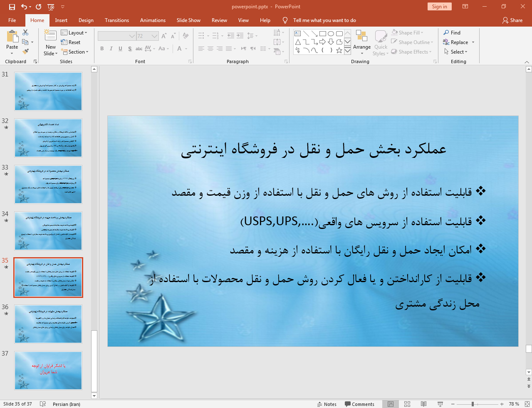Increase the font size
This screenshot has height=408, width=532.
click(x=164, y=36)
